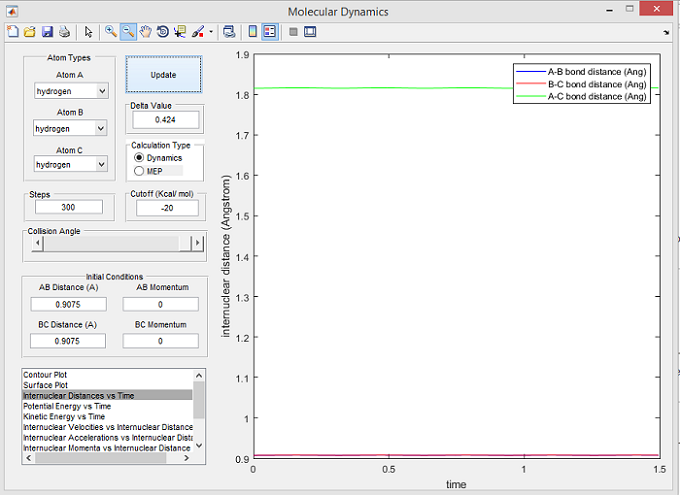Print the figure with the printer icon
Viewport: 680px width, 495px height.
[x=64, y=31]
